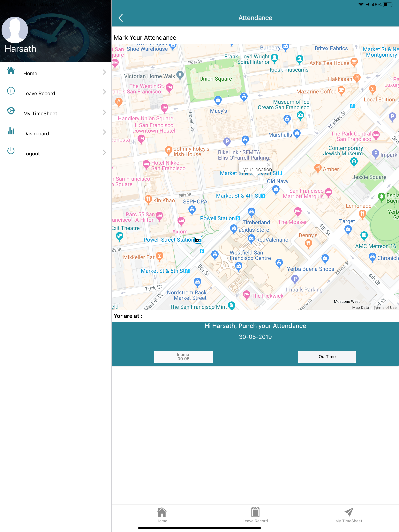The height and width of the screenshot is (532, 399).
Task: Tap the Impark Parking pin
Action: 295,279
